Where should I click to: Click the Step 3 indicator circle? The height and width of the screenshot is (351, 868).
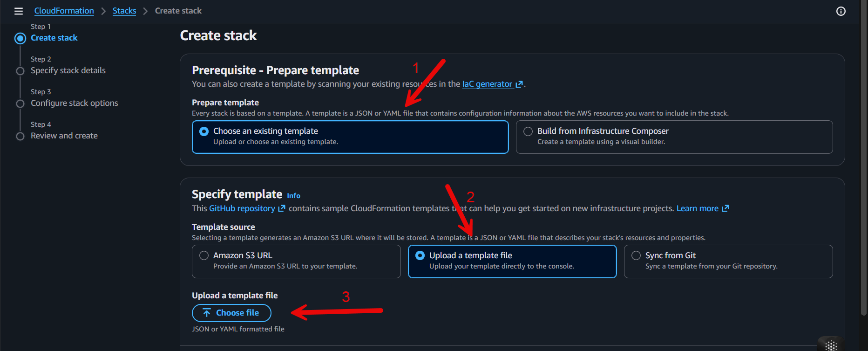(x=20, y=103)
